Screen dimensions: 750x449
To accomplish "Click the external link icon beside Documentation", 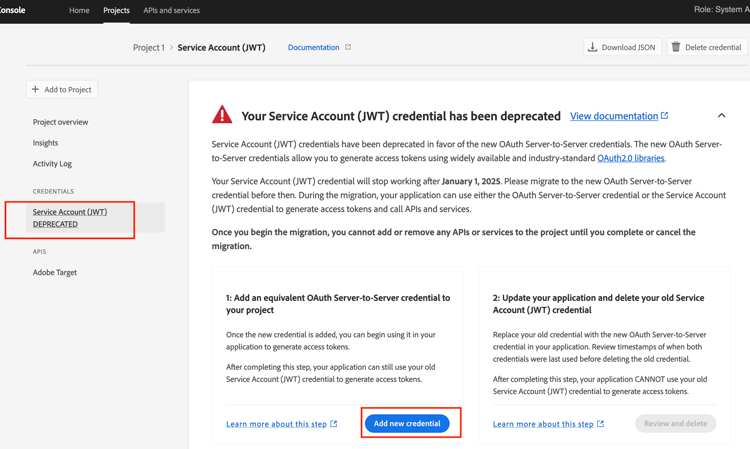I will click(x=348, y=47).
